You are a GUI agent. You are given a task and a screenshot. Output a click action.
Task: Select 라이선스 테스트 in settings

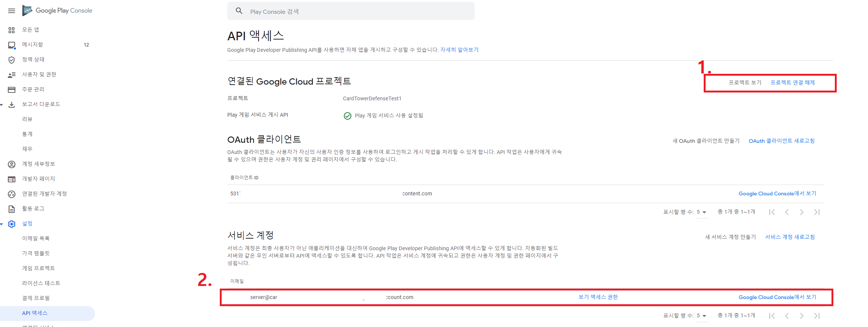click(41, 283)
